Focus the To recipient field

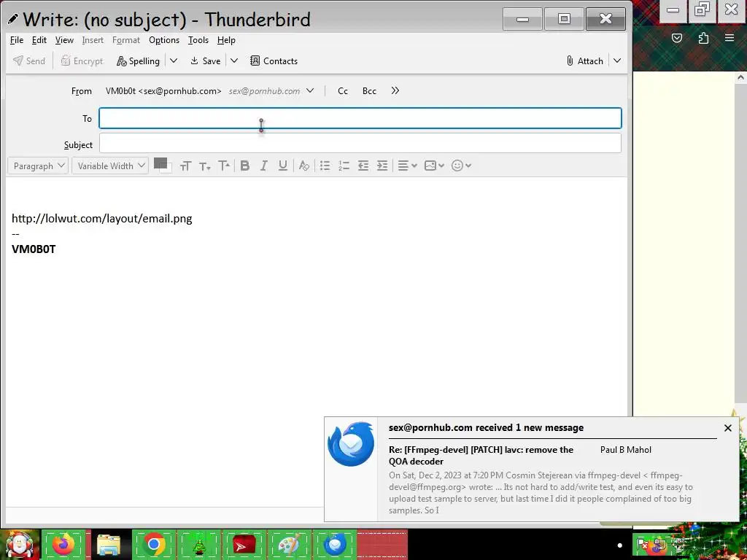(x=360, y=118)
